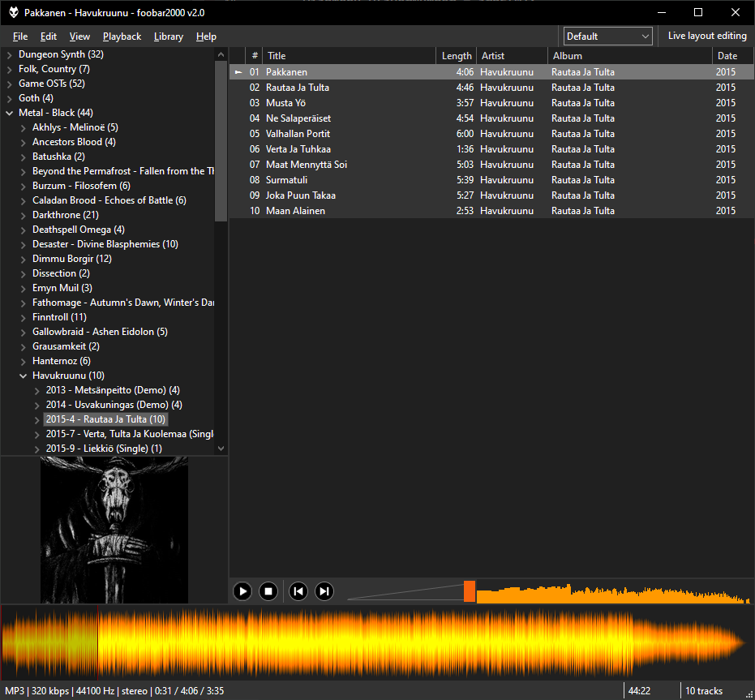Sort playlist by Title column header

(x=349, y=56)
